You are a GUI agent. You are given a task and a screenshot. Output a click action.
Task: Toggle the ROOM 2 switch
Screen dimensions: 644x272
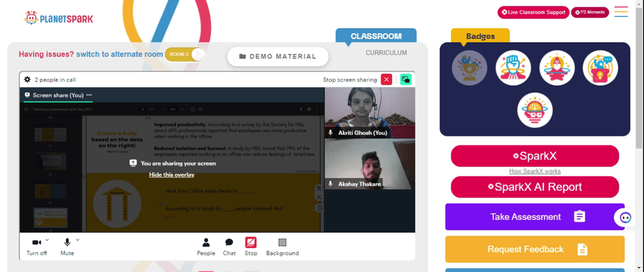[184, 55]
